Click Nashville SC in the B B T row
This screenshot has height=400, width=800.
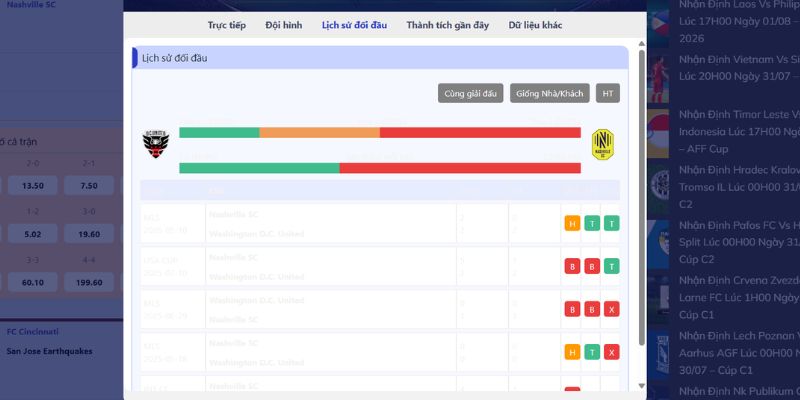[234, 257]
